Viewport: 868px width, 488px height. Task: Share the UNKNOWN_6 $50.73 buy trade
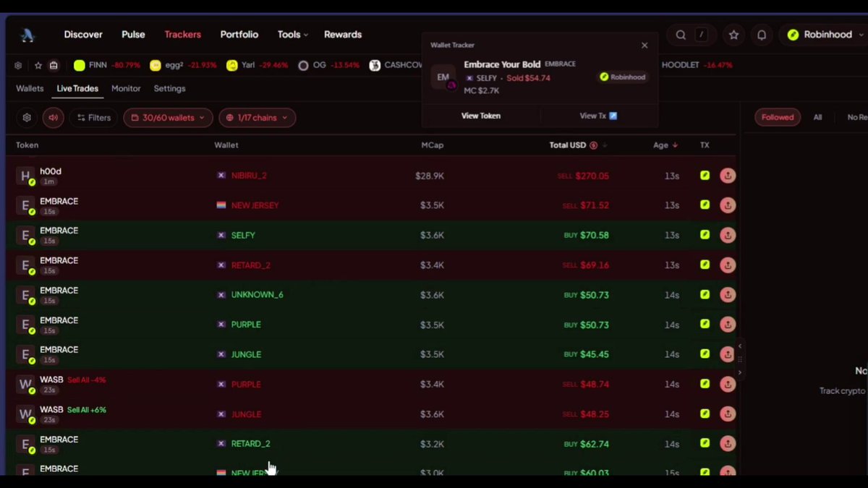[x=728, y=295]
